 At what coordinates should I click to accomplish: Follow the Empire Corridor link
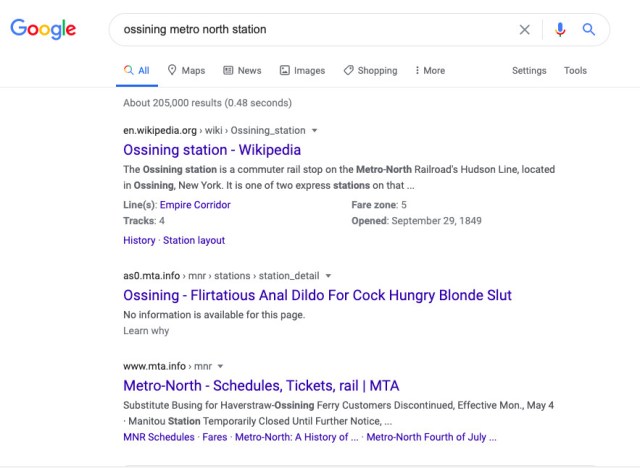click(195, 204)
